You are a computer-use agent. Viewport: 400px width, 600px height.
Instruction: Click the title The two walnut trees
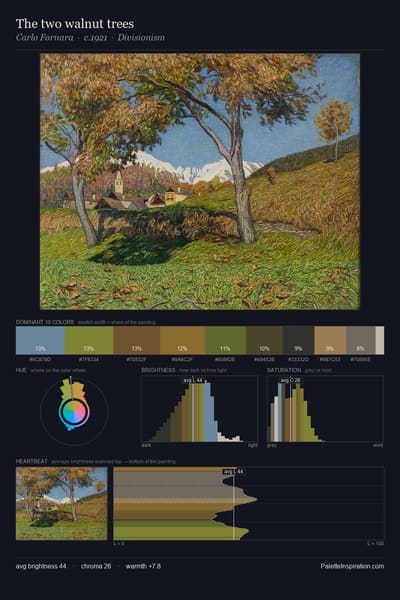tap(75, 24)
